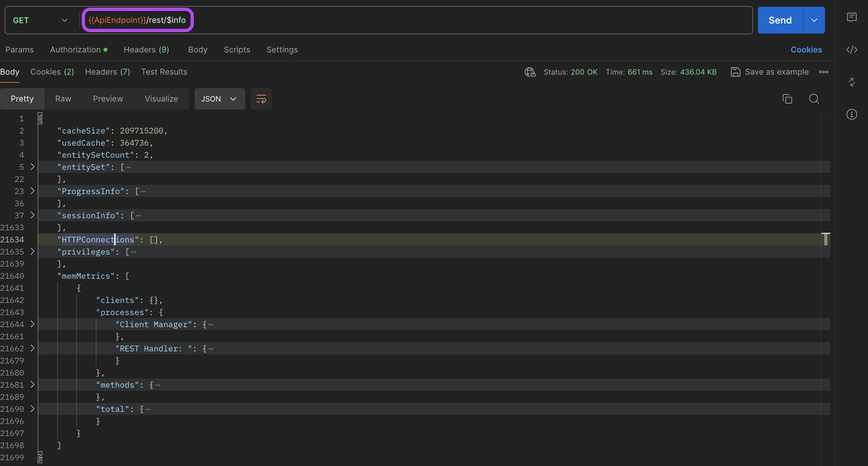Open the Test Results tab
Viewport: 868px width, 466px height.
tap(164, 72)
